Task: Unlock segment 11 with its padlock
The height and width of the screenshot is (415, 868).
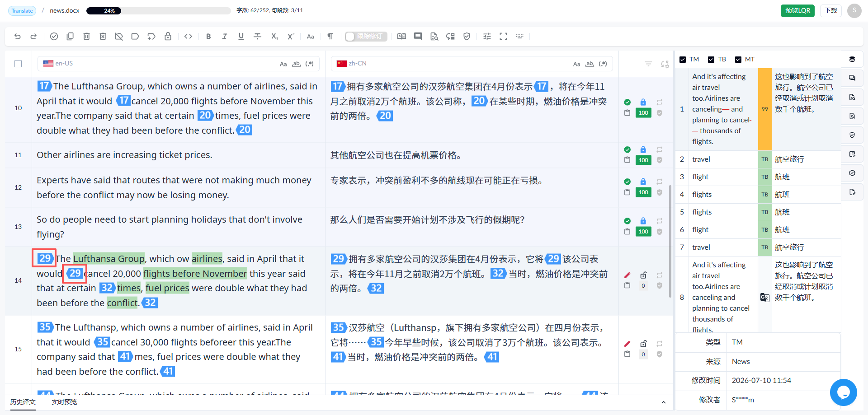Action: pyautogui.click(x=643, y=149)
